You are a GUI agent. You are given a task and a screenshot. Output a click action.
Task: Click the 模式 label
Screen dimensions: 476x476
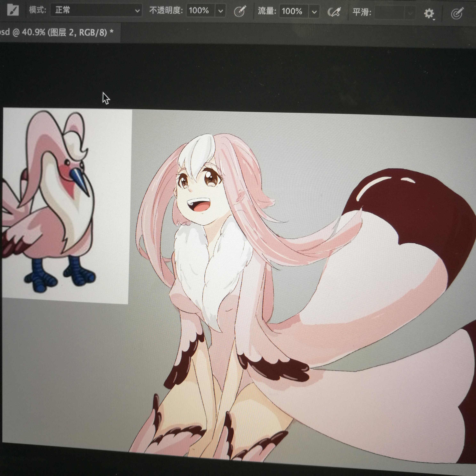pos(37,10)
